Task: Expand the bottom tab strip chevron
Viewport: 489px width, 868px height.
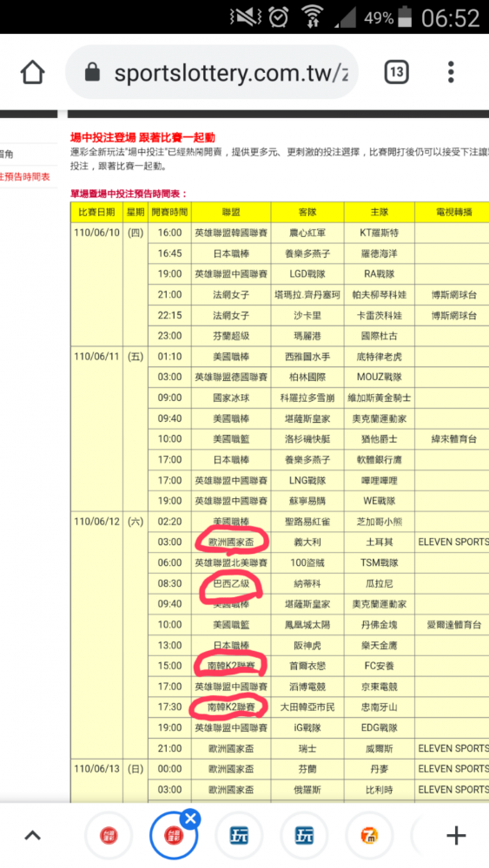Action: [33, 835]
